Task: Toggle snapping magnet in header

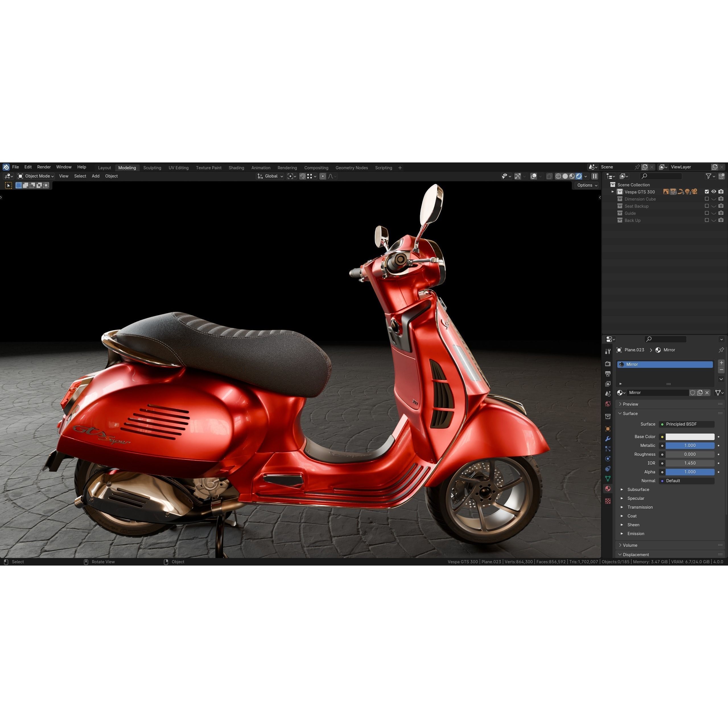Action: pyautogui.click(x=302, y=176)
